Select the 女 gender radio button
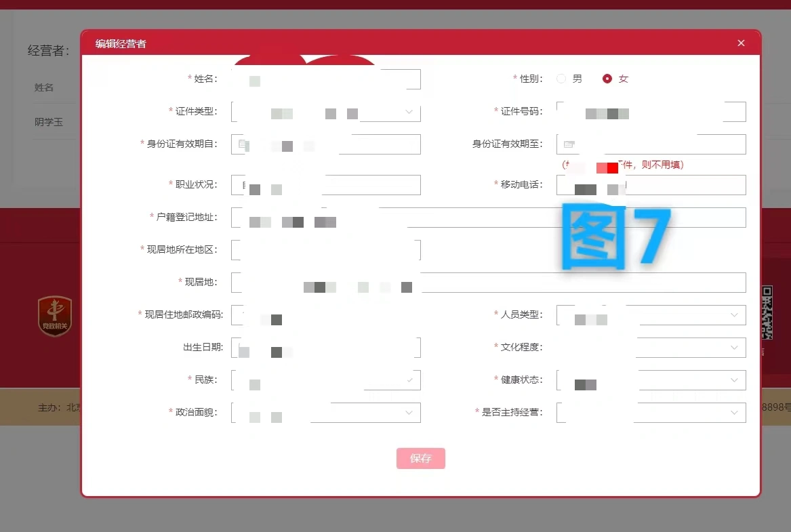 pyautogui.click(x=606, y=78)
